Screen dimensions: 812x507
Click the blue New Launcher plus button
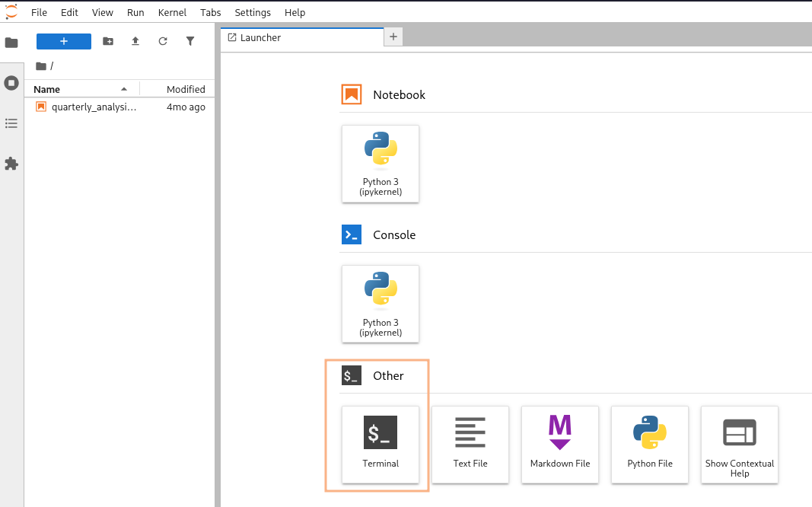coord(64,41)
